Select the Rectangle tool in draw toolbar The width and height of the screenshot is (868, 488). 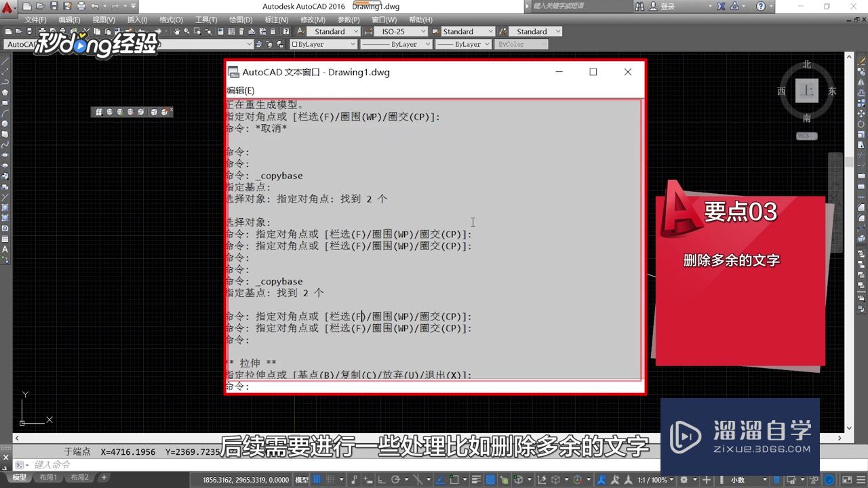[5, 102]
